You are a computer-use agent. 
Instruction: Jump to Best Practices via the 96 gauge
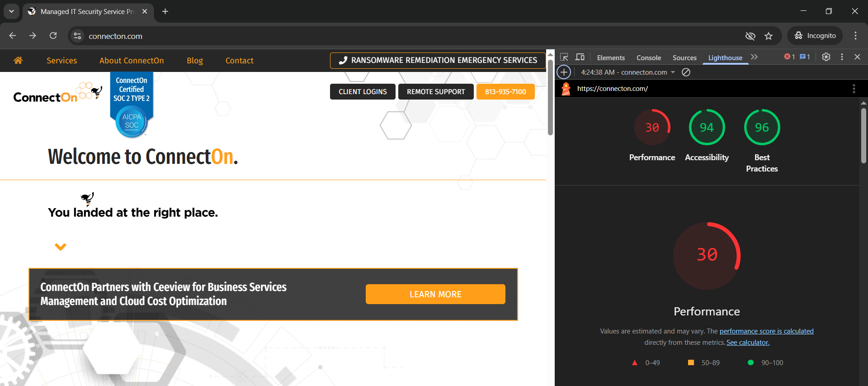point(762,128)
